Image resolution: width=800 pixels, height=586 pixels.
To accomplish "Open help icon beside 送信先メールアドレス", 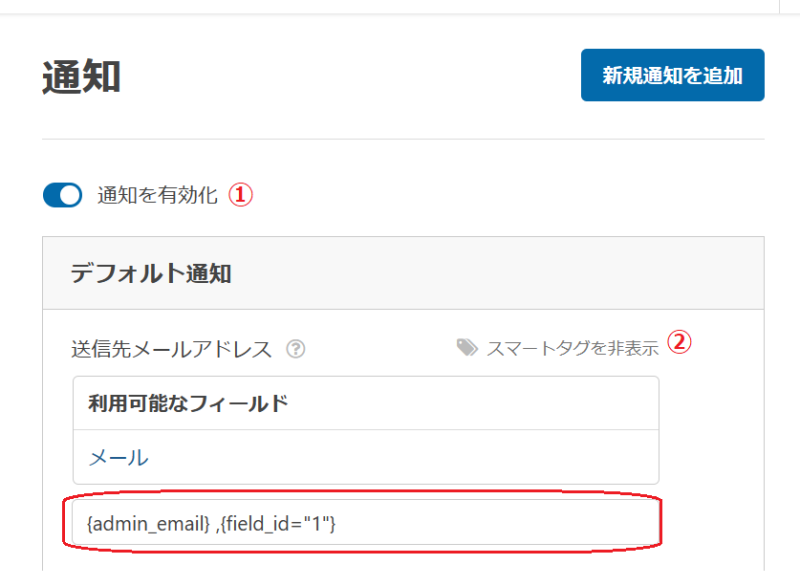I will click(x=295, y=349).
